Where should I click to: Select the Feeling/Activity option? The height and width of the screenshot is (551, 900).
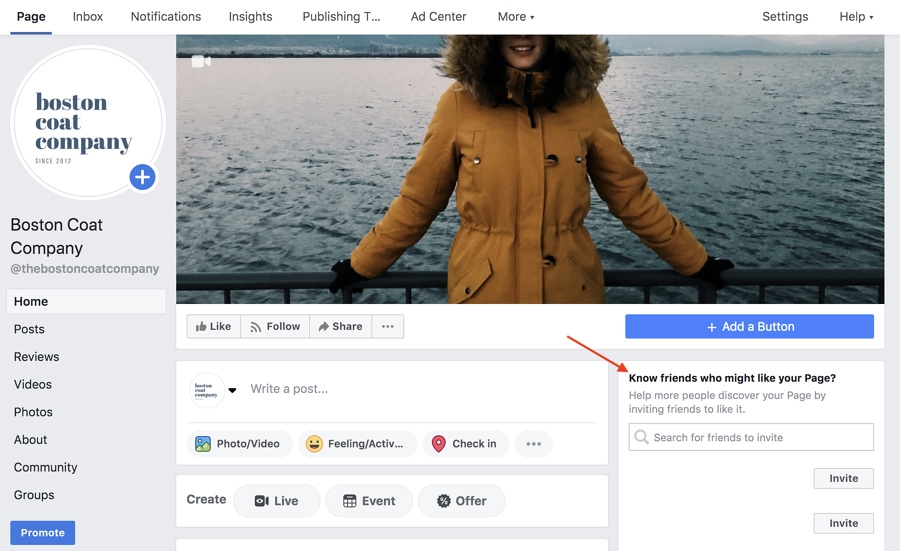[x=355, y=444]
